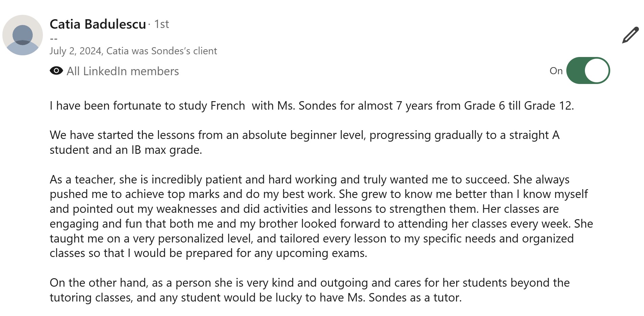Click the line starting "As a teacher, she is"
The height and width of the screenshot is (316, 644).
point(309,179)
